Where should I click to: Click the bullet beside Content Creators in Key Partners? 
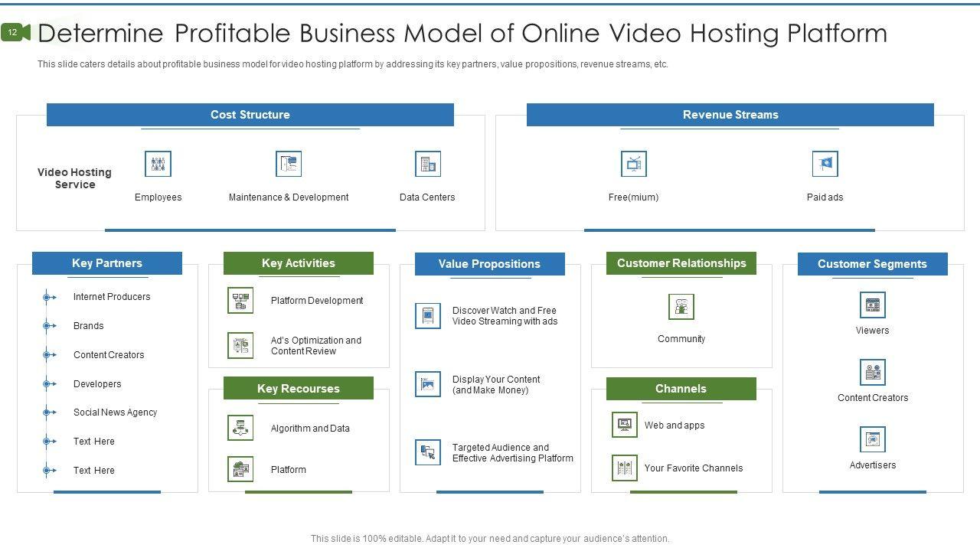(x=49, y=355)
